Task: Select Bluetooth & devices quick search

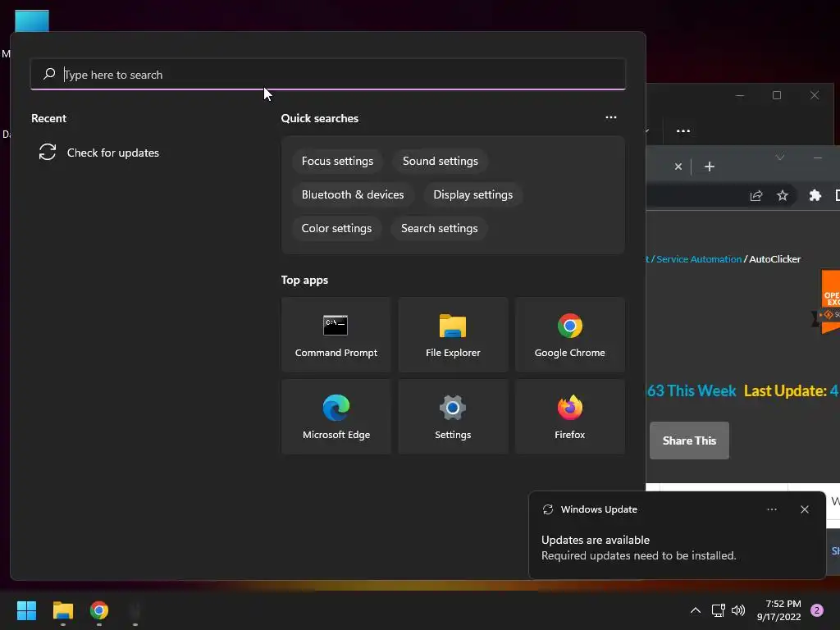Action: pos(353,195)
